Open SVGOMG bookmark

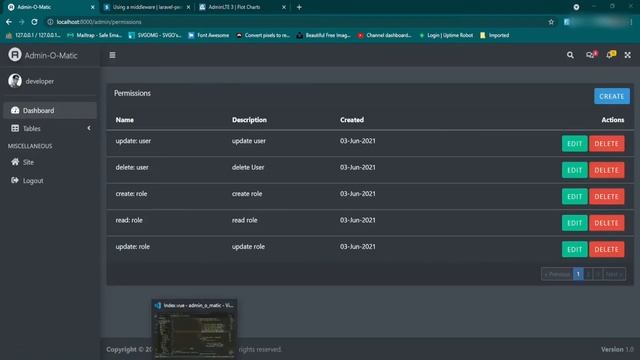(x=155, y=36)
